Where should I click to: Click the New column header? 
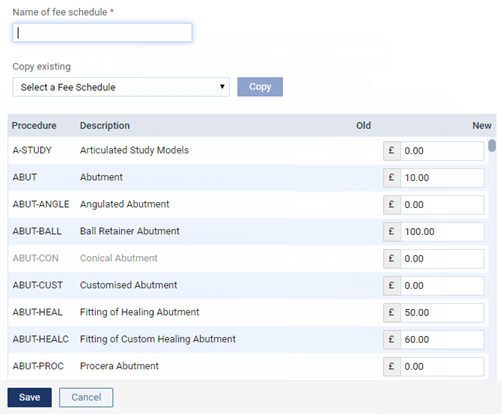482,126
